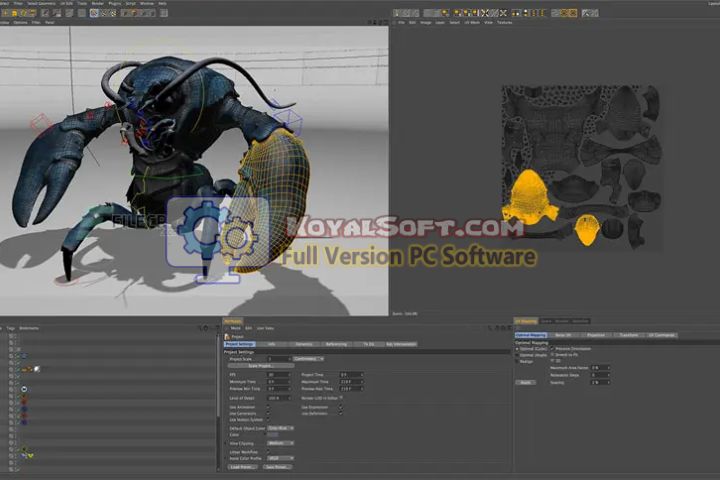Open viewport Filter menu
This screenshot has width=720, height=480.
point(36,22)
